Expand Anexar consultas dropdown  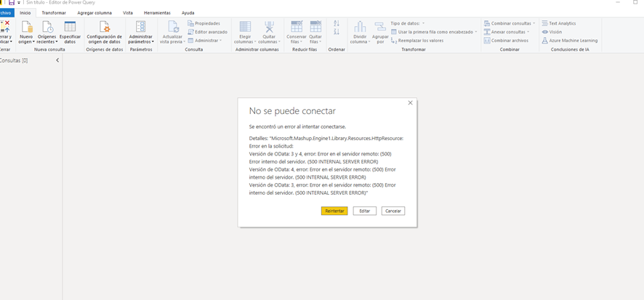pyautogui.click(x=528, y=32)
